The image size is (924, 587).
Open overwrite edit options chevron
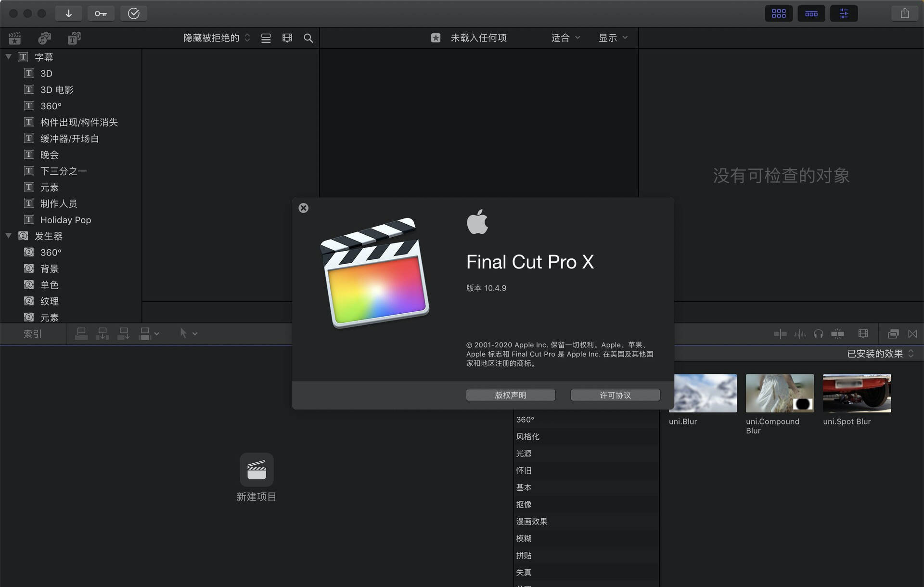(156, 334)
